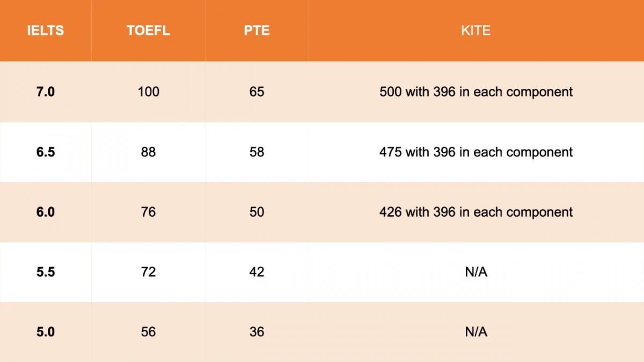This screenshot has width=644, height=362.
Task: Click the TOEFL score 100 cell
Action: pos(148,92)
